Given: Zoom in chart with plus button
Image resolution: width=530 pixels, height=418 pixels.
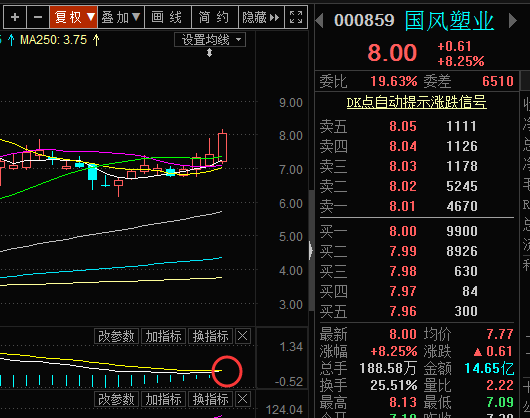Looking at the screenshot, I should coord(15,17).
